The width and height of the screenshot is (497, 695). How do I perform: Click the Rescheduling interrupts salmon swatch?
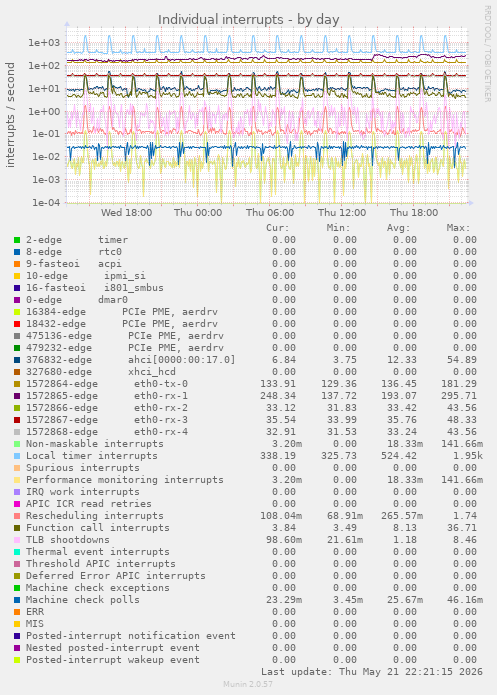click(x=17, y=516)
